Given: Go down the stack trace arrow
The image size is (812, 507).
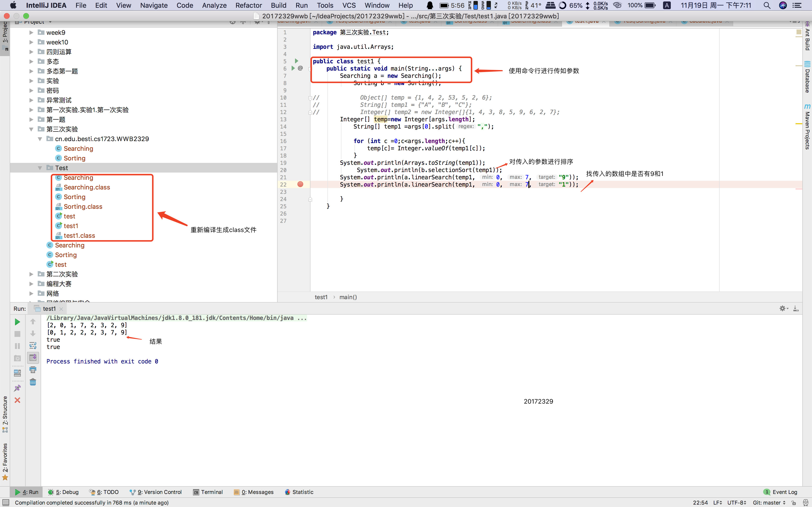Looking at the screenshot, I should pyautogui.click(x=33, y=334).
